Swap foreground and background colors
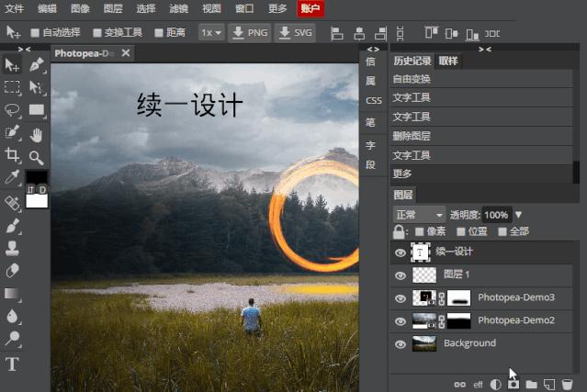 (x=30, y=190)
